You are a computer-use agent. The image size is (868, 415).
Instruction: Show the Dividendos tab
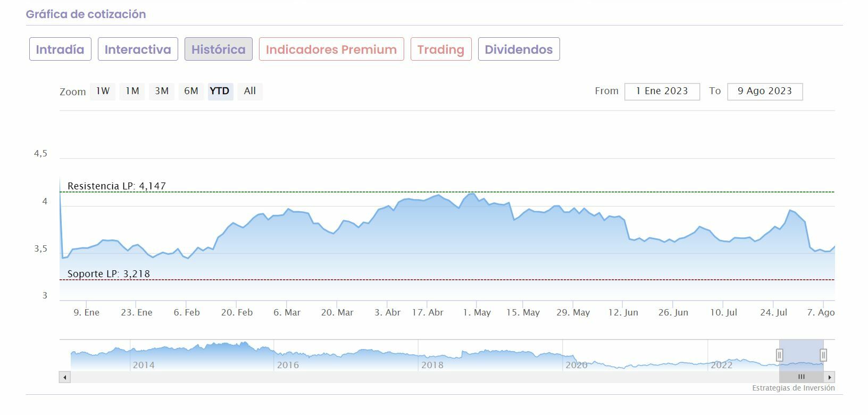(x=519, y=49)
